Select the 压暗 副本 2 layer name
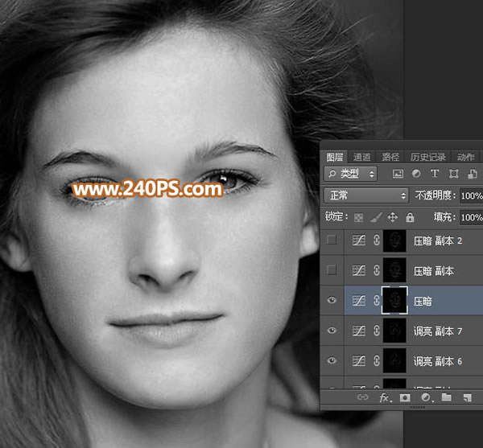This screenshot has height=448, width=483. 438,240
